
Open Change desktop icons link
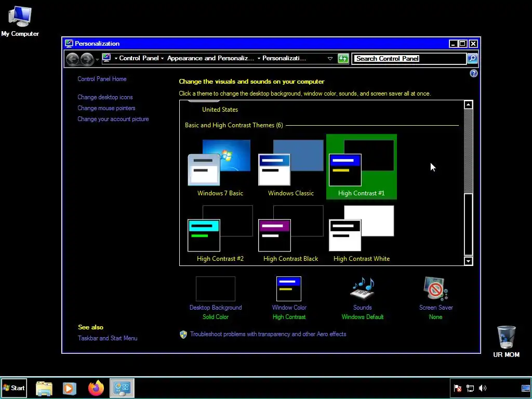coord(105,97)
